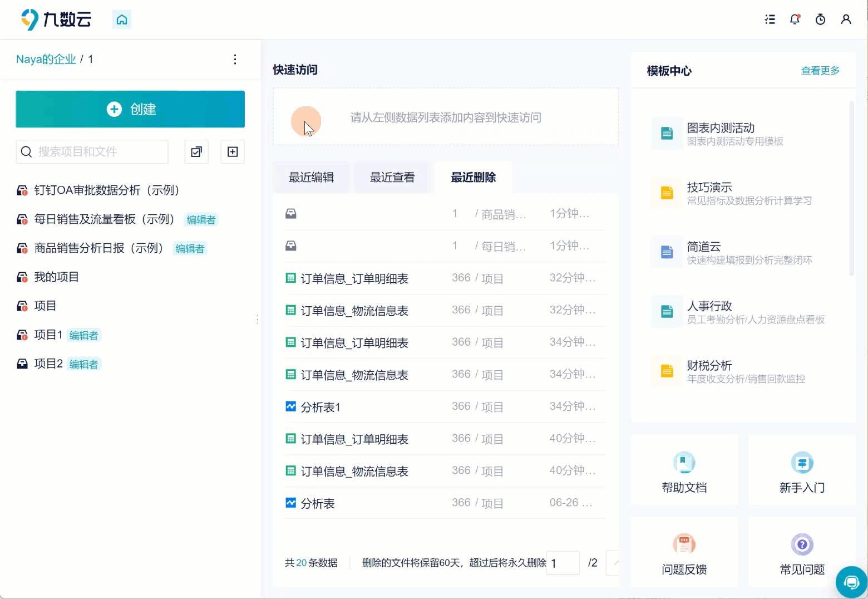Screen dimensions: 868x599
Task: Open the 问题反馈 card
Action: (x=684, y=552)
